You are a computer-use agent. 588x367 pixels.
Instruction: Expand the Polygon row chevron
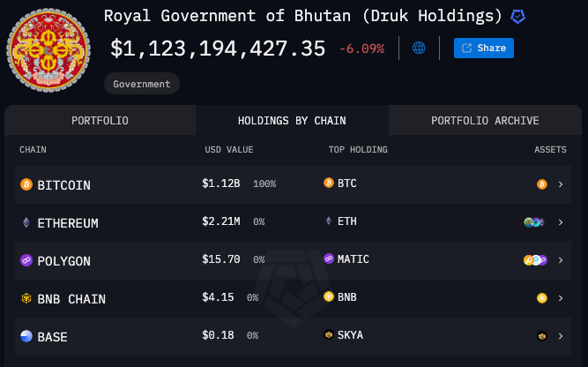[x=560, y=260]
